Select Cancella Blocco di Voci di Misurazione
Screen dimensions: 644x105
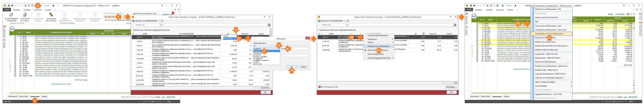[x=549, y=34]
